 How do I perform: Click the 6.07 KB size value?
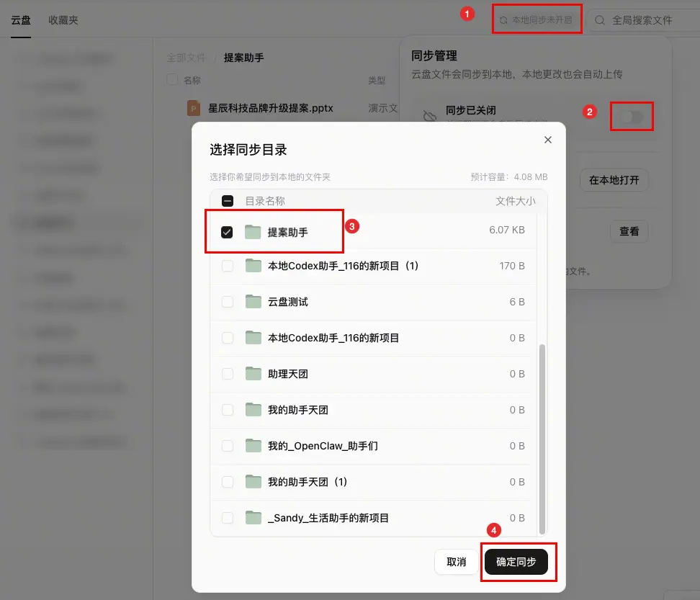[x=507, y=230]
